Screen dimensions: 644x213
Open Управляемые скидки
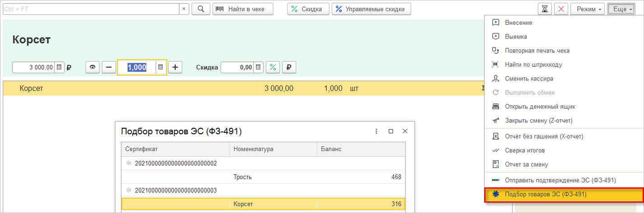371,9
